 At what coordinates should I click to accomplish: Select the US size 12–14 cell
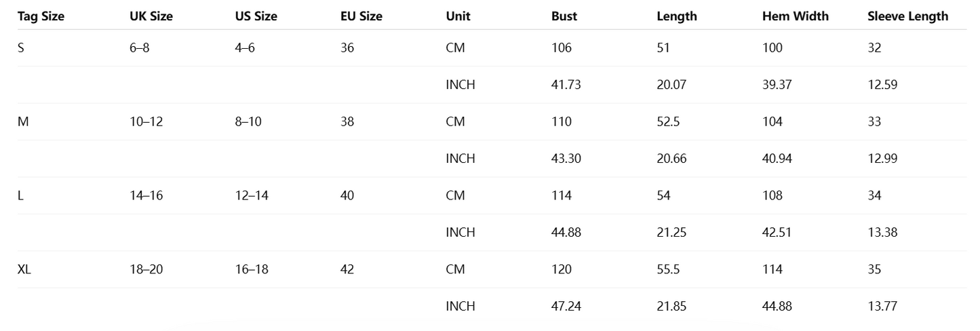[252, 195]
